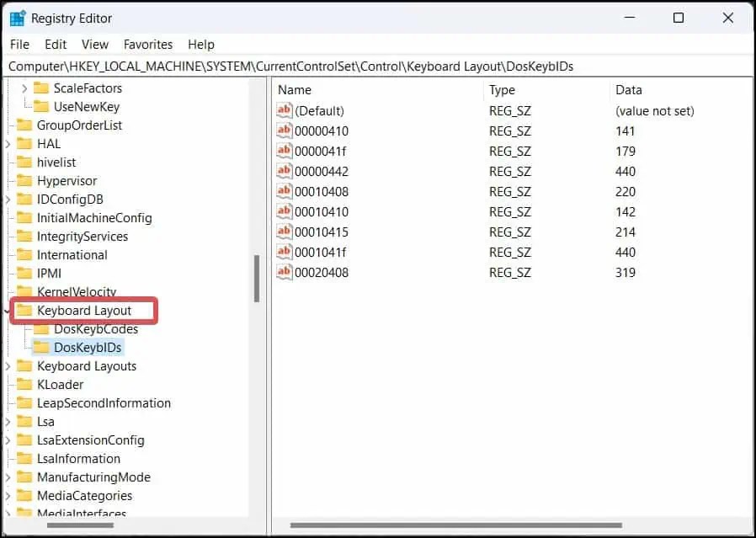Screen dimensions: 756x538
Task: Select the ab icon beside value 00000410
Action: click(284, 131)
